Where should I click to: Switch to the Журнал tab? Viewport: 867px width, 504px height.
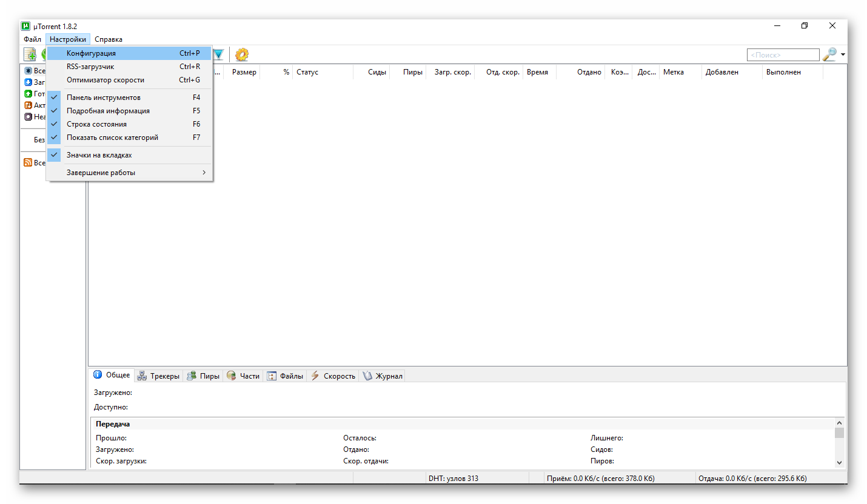[382, 376]
